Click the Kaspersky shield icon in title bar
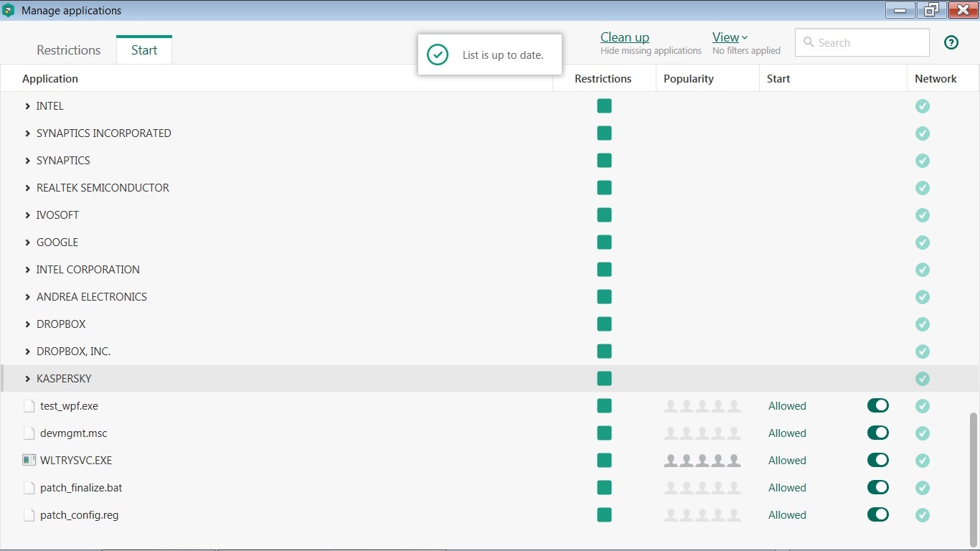 click(9, 11)
